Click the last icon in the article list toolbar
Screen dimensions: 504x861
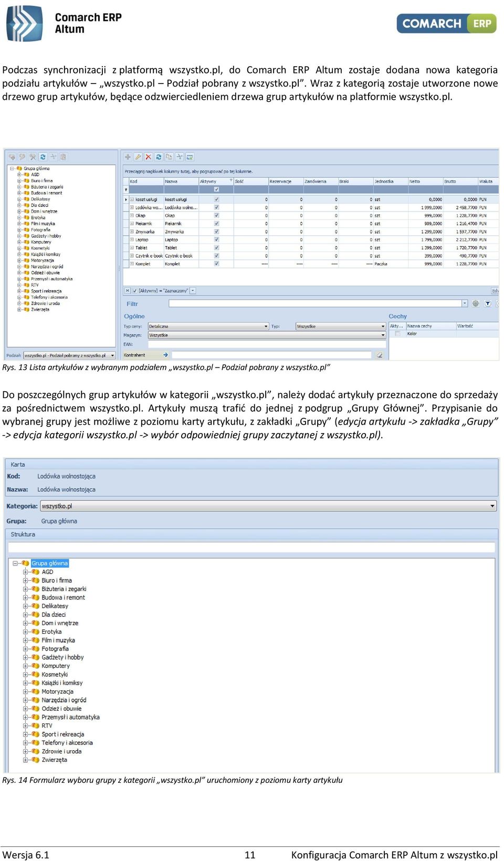click(x=190, y=157)
